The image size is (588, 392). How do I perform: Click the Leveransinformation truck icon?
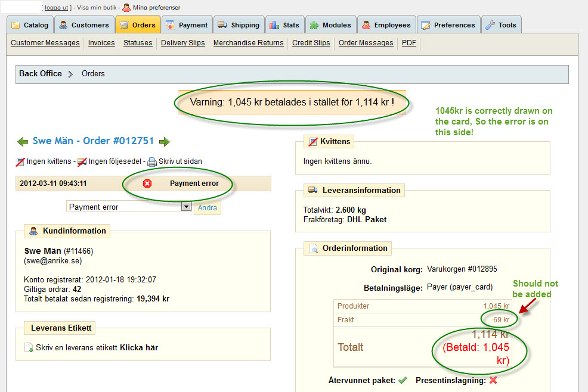coord(312,190)
